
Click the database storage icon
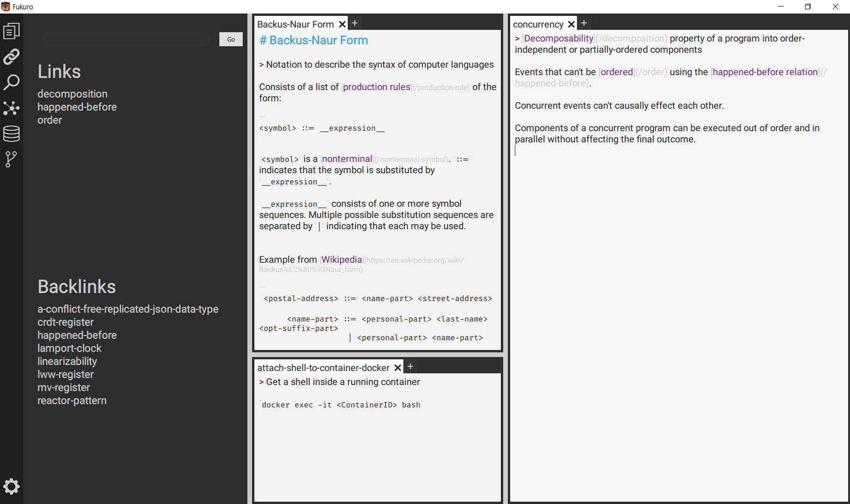[x=11, y=134]
